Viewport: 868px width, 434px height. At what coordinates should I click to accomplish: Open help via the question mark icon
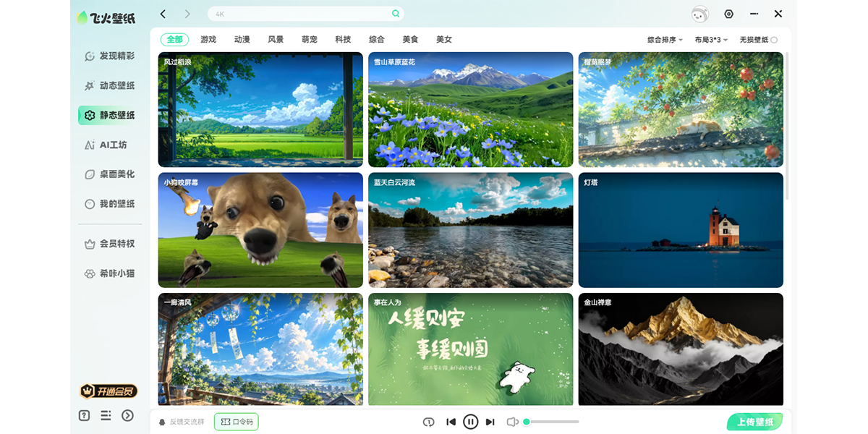point(85,415)
